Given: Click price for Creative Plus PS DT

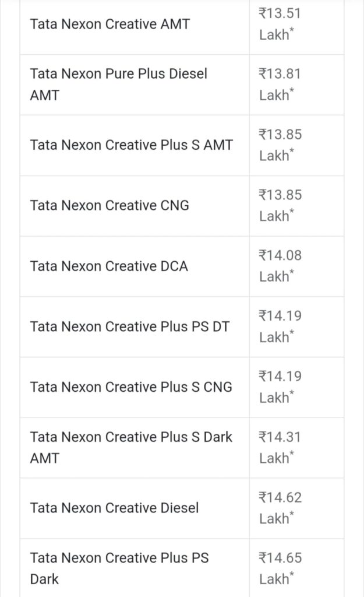Looking at the screenshot, I should (x=280, y=326).
